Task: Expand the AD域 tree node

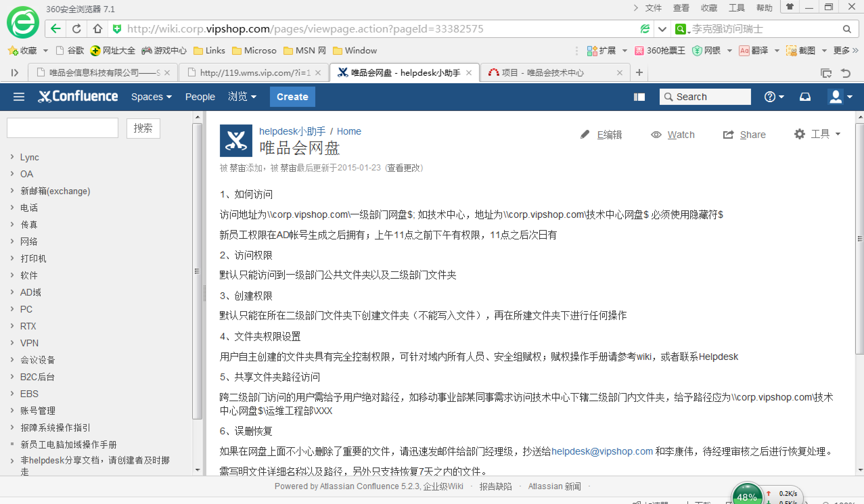Action: (x=12, y=292)
